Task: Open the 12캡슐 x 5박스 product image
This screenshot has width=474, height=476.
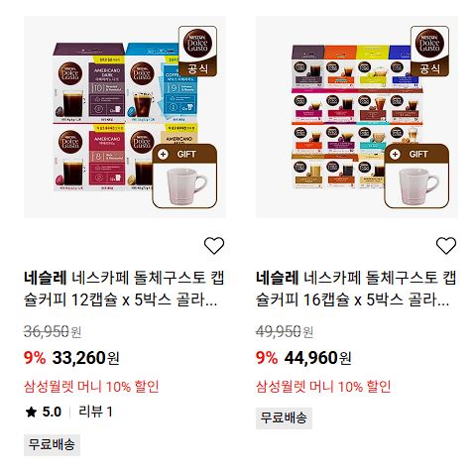Action: point(125,117)
